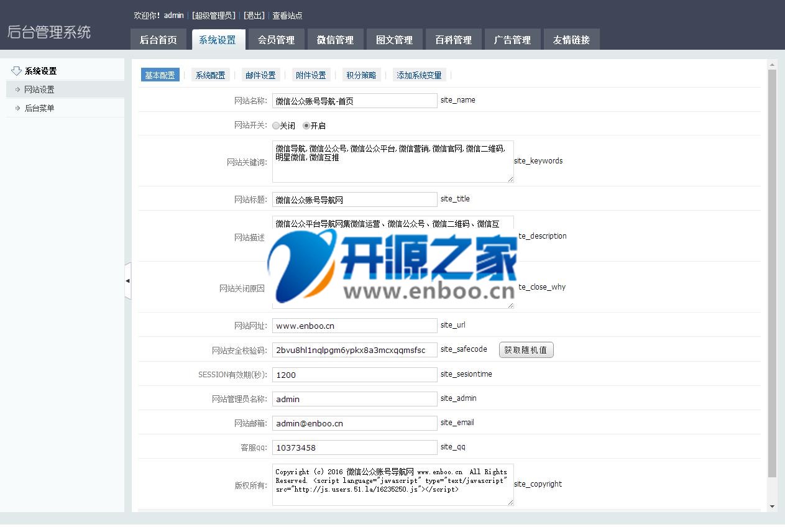Switch to the 友情链接 tab

coord(572,40)
